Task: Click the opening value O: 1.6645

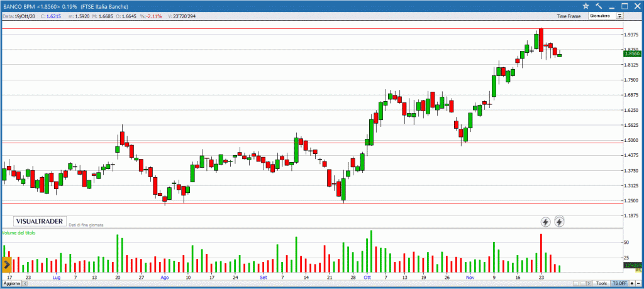Action: (x=126, y=16)
